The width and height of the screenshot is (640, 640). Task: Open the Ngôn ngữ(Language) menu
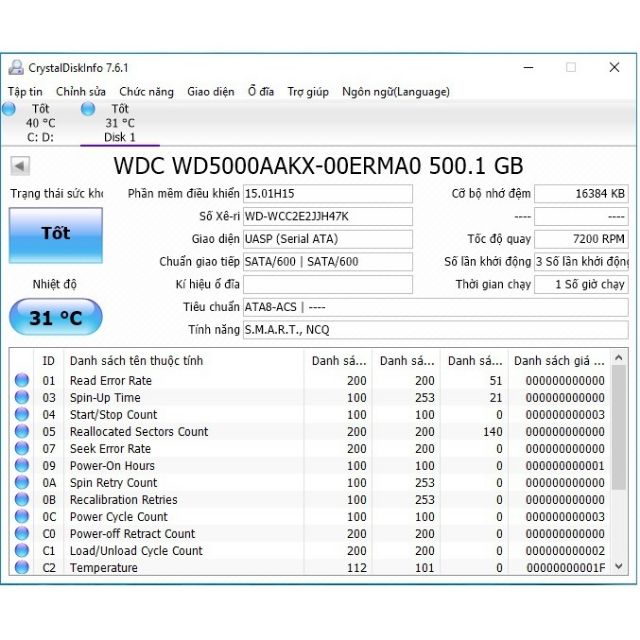pyautogui.click(x=396, y=91)
